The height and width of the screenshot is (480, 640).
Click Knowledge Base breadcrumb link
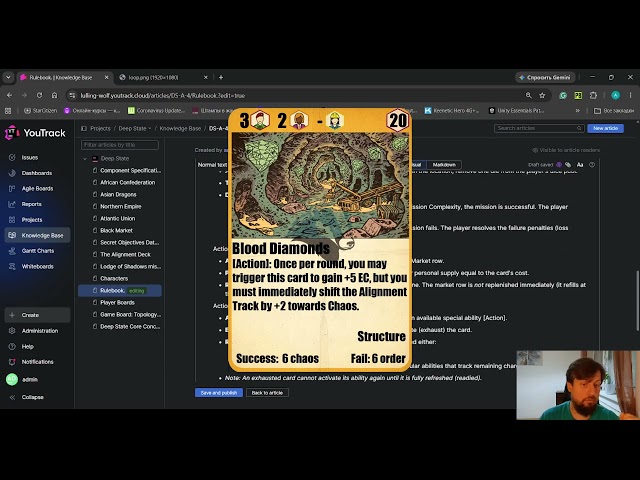pyautogui.click(x=180, y=128)
